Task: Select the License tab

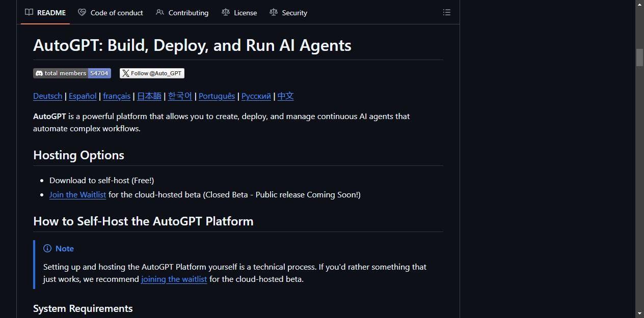Action: pos(239,13)
